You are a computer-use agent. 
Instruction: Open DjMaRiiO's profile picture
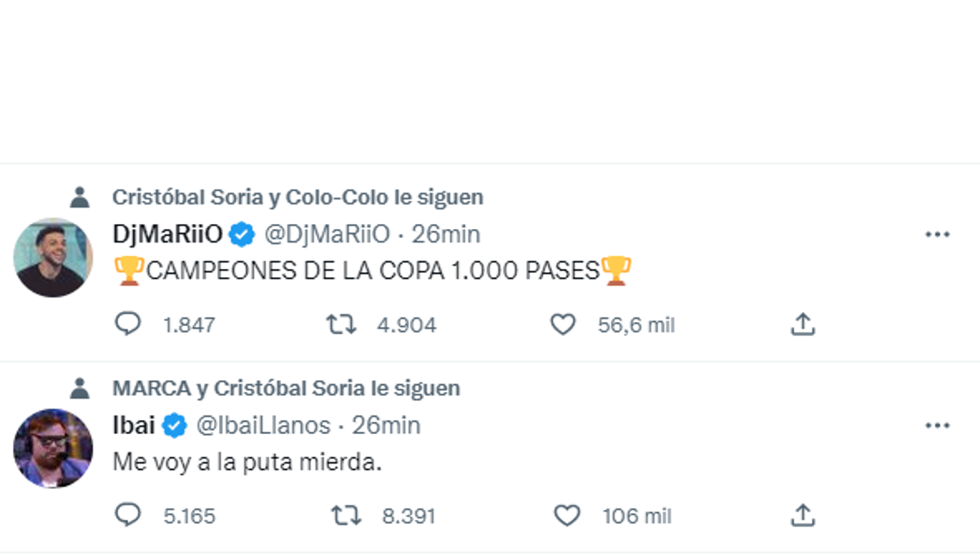[x=53, y=257]
